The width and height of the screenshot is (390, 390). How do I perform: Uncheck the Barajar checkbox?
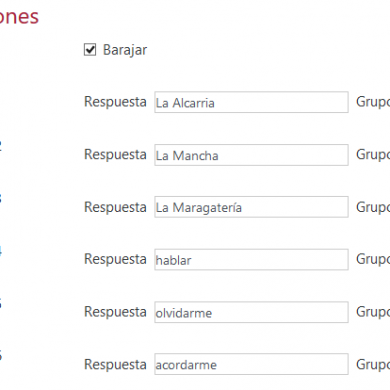click(x=90, y=50)
